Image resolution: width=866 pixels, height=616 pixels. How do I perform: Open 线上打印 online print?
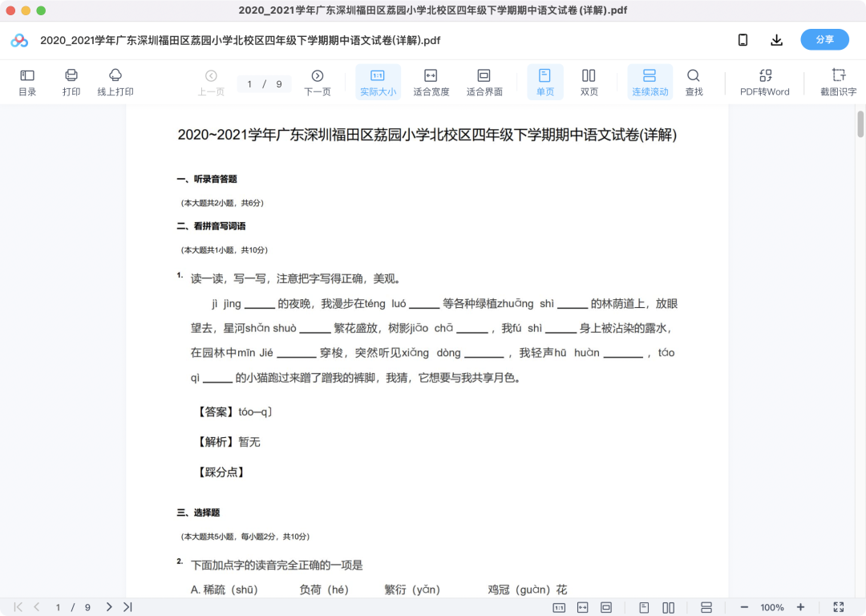pyautogui.click(x=115, y=83)
